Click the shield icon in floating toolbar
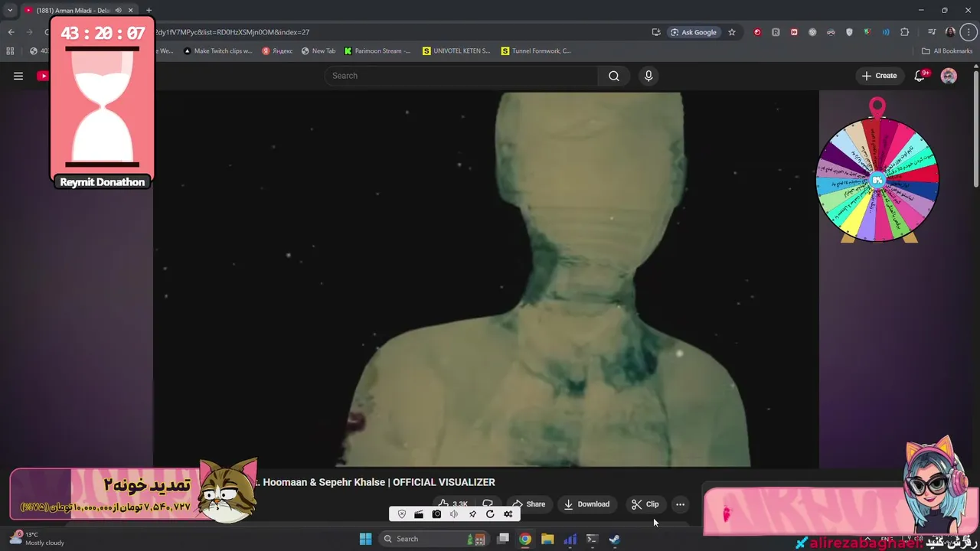 (402, 514)
